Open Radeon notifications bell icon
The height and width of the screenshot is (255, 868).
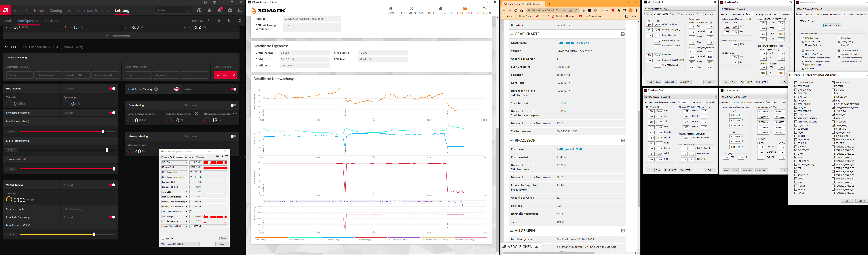click(x=219, y=10)
